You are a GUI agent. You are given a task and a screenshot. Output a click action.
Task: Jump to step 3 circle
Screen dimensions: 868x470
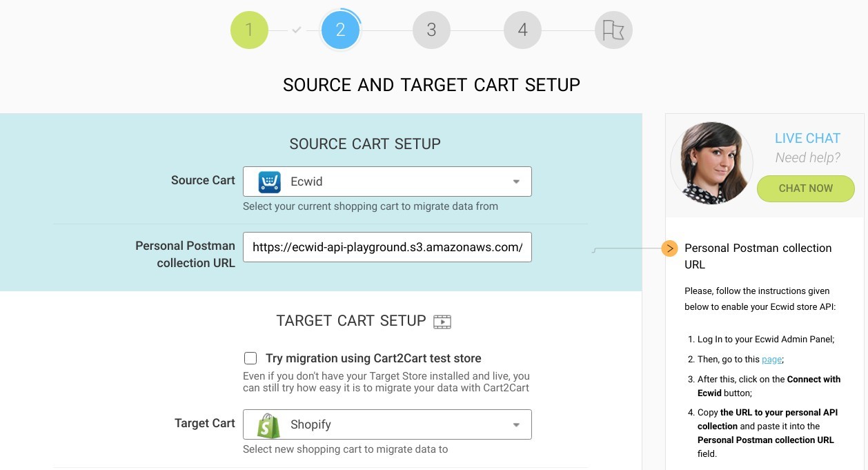431,30
